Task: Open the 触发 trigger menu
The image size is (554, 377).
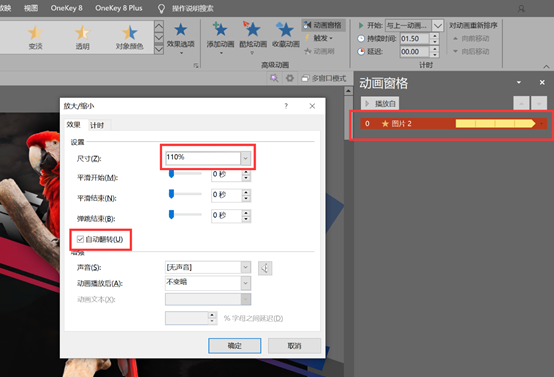Action: click(319, 38)
